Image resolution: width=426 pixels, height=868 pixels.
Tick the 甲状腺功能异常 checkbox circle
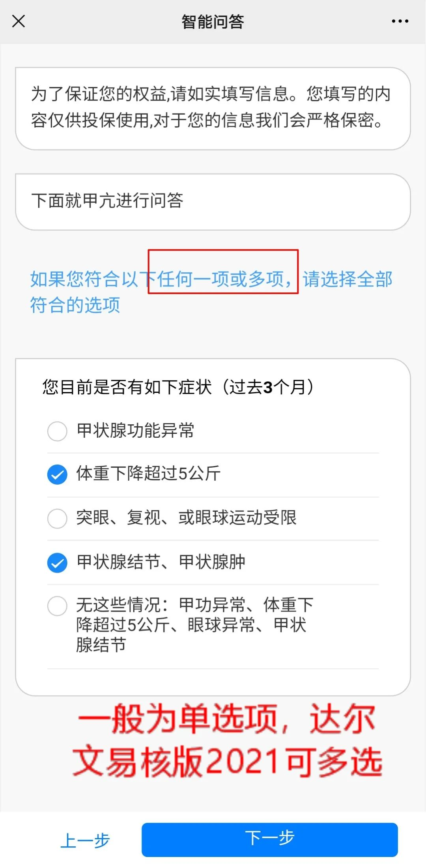[57, 431]
